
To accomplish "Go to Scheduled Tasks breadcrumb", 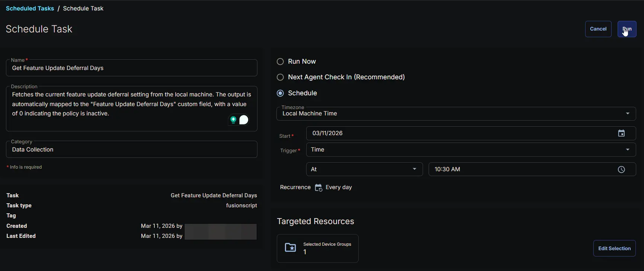I will tap(30, 8).
